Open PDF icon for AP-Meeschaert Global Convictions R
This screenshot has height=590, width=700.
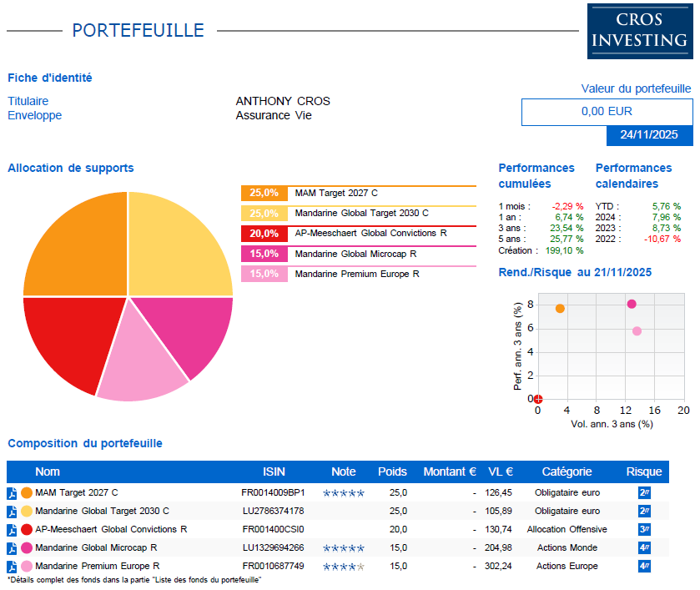tap(12, 530)
